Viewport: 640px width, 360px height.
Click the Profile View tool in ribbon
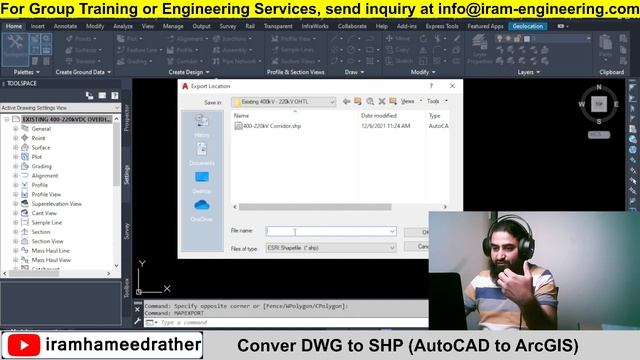(x=293, y=39)
